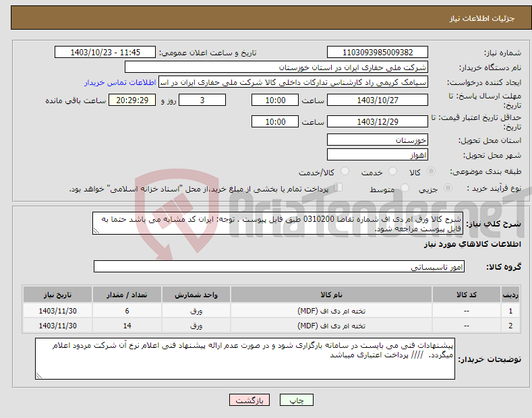Viewport: 532px width, 418px height.
Task: Click the price validity date 1403/12/29
Action: coord(378,121)
